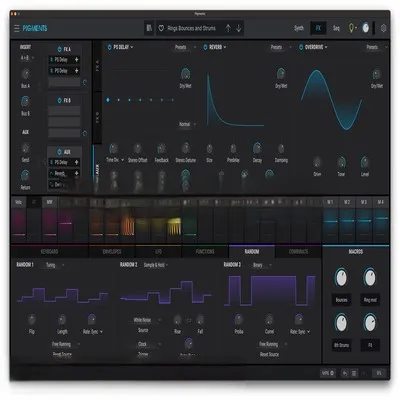Viewport: 400px width, 400px height.
Task: Click the Bounces macro label
Action: (341, 300)
